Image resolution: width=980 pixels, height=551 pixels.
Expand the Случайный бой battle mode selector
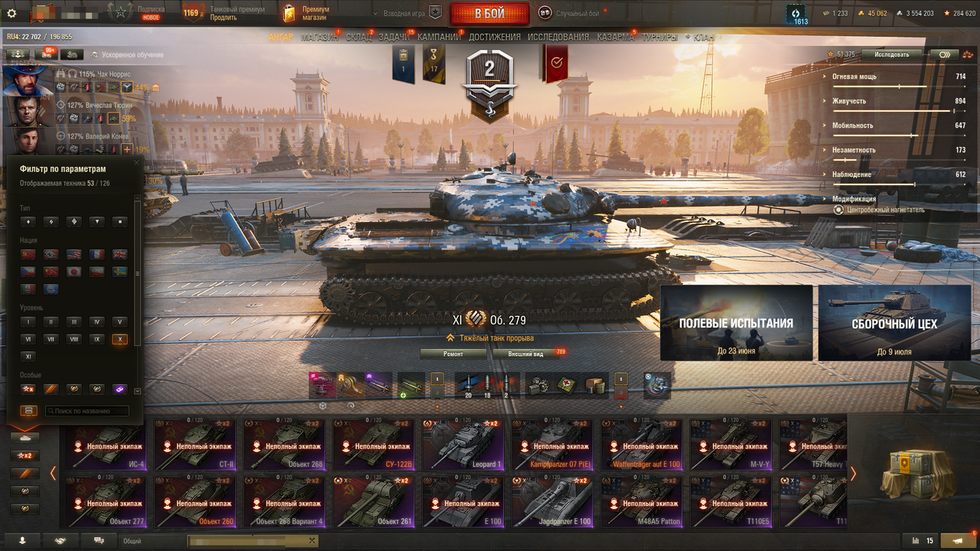point(570,13)
